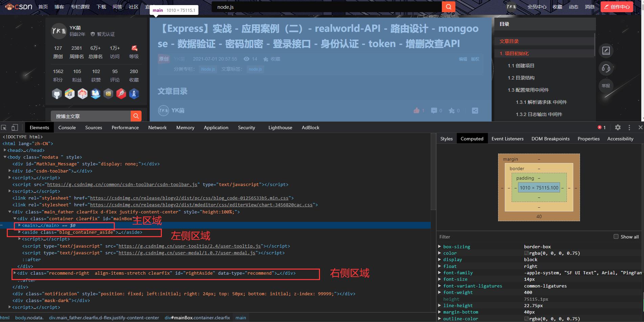Expand the blog_container_aside node

[x=19, y=232]
